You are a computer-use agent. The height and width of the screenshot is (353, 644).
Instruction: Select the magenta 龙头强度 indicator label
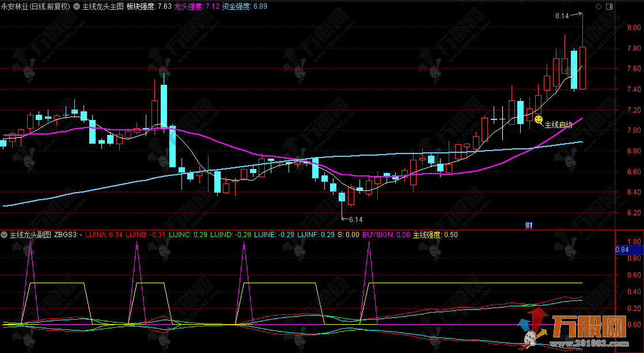tap(190, 7)
